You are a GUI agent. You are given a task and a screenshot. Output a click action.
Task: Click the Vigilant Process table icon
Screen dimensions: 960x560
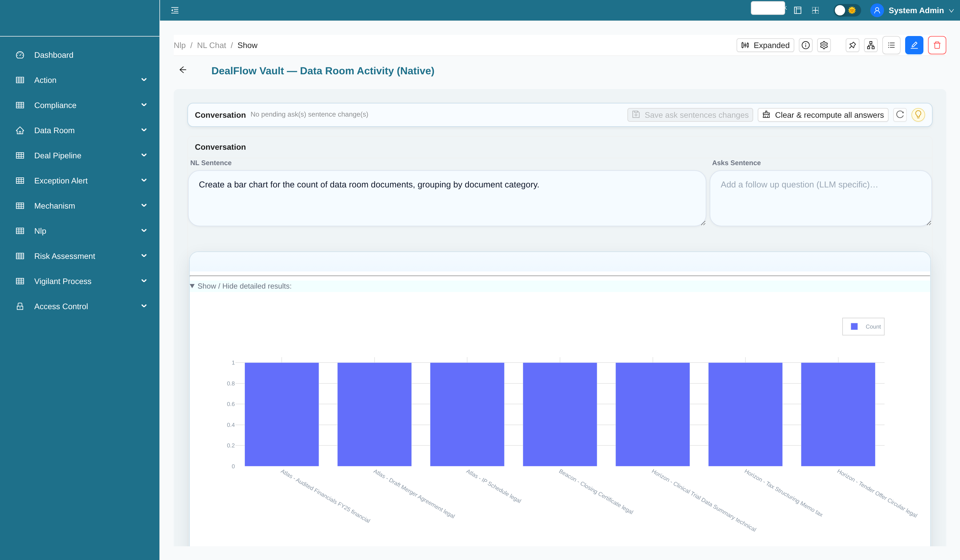20,281
